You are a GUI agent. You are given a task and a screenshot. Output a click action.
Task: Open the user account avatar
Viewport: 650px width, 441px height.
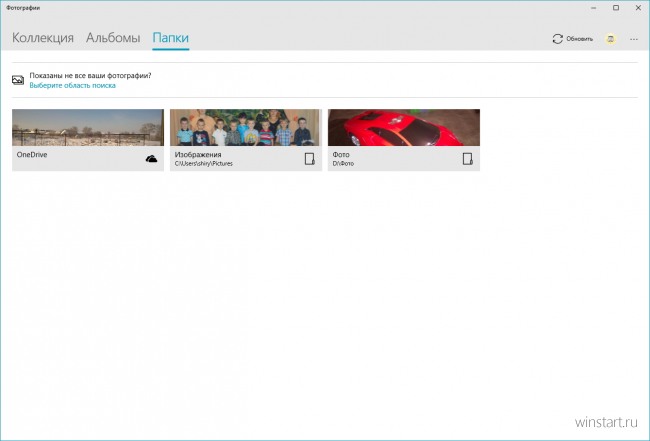(x=610, y=39)
